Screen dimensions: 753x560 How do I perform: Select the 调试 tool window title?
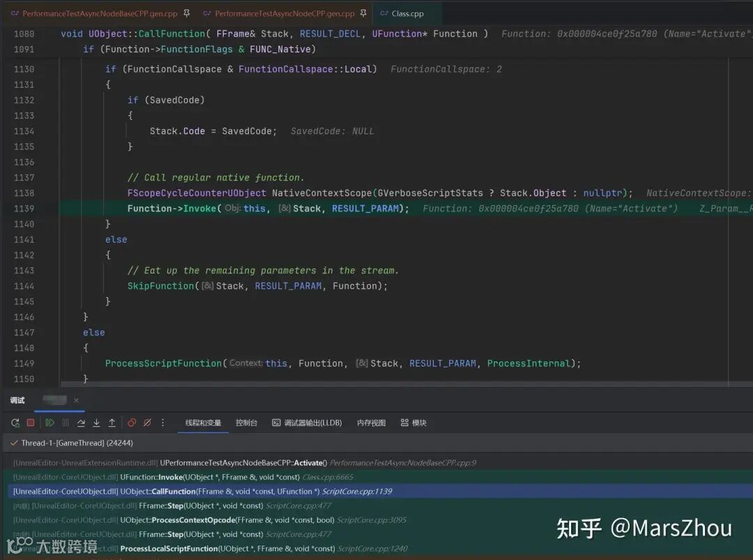(x=17, y=400)
